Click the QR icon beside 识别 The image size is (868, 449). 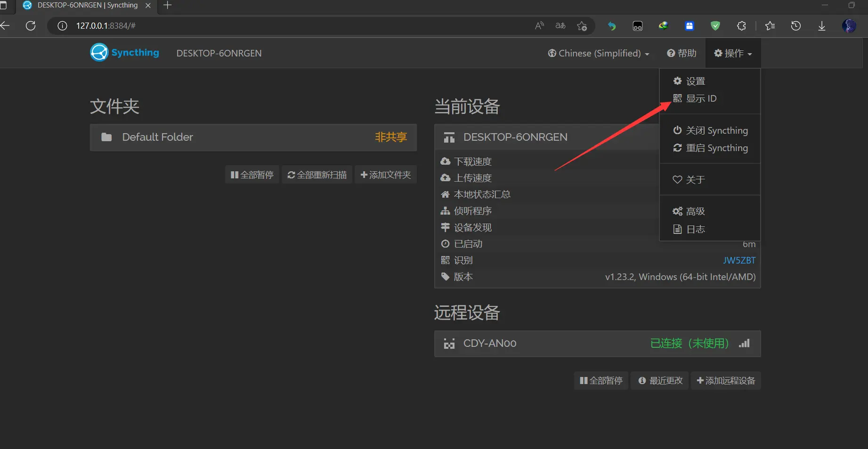pos(445,260)
